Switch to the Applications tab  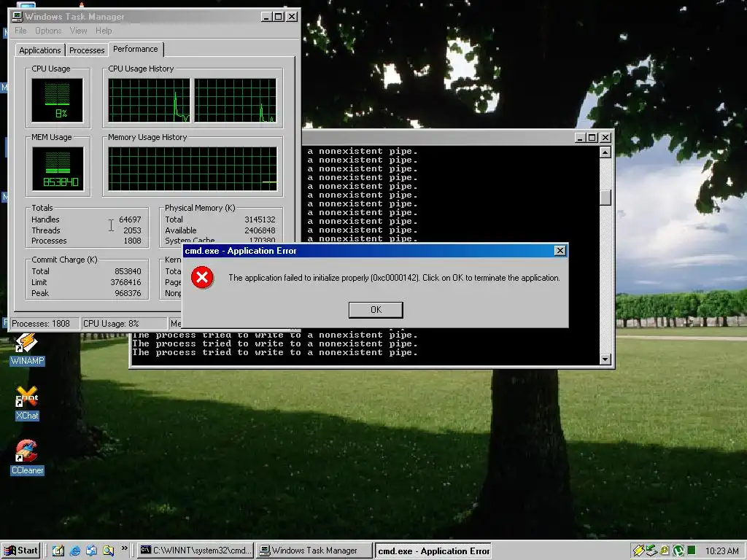coord(40,50)
